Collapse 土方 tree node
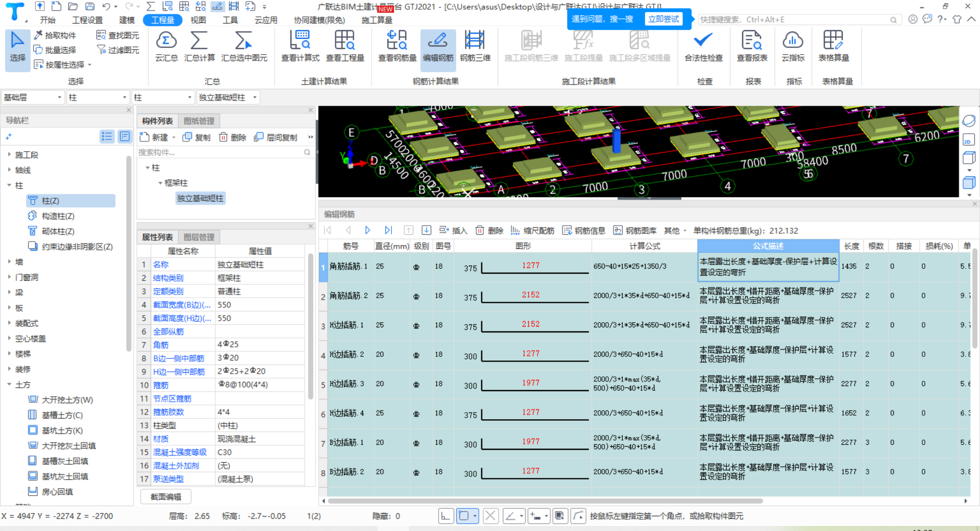 [x=10, y=384]
